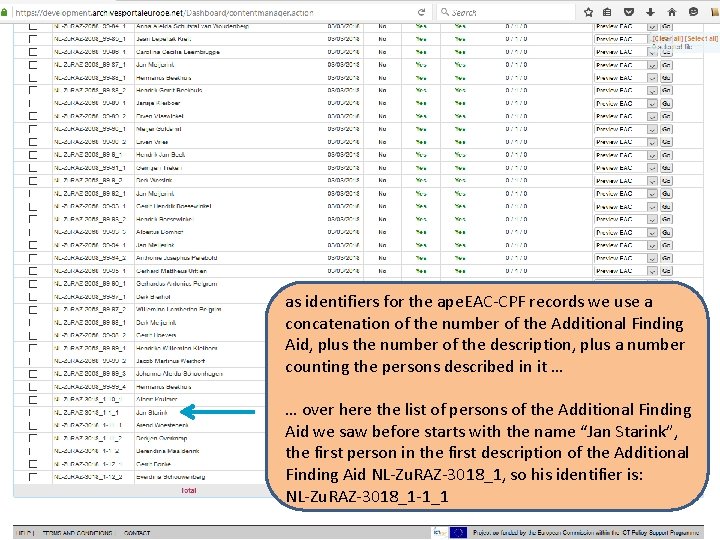Tick the checkbox for Caroline Cecilia Leembrugge
This screenshot has width=720, height=540.
tap(33, 52)
